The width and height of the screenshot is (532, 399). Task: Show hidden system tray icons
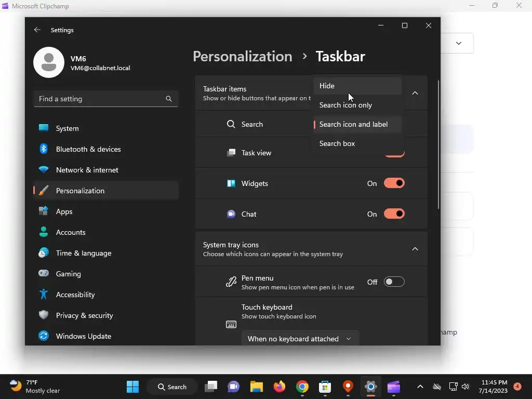(x=420, y=387)
